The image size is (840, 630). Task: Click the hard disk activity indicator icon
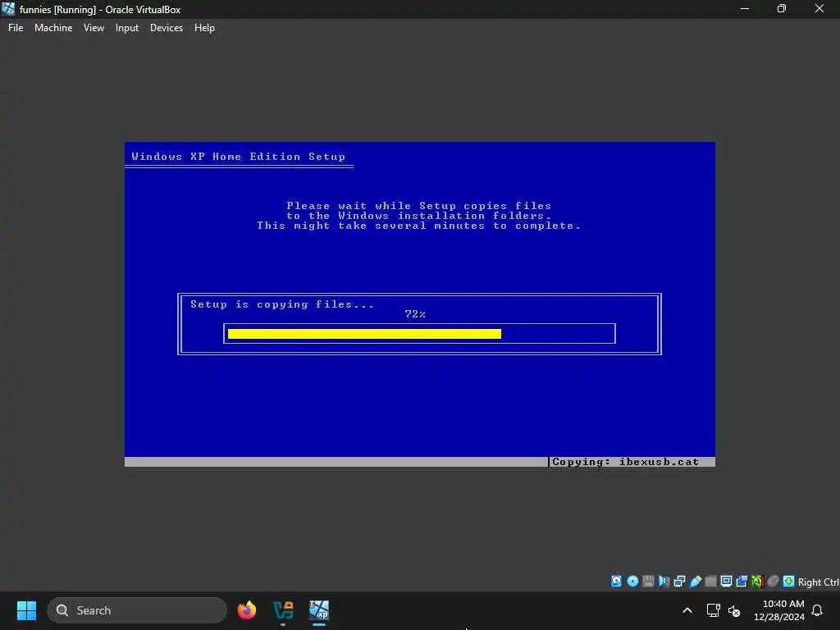(x=617, y=582)
